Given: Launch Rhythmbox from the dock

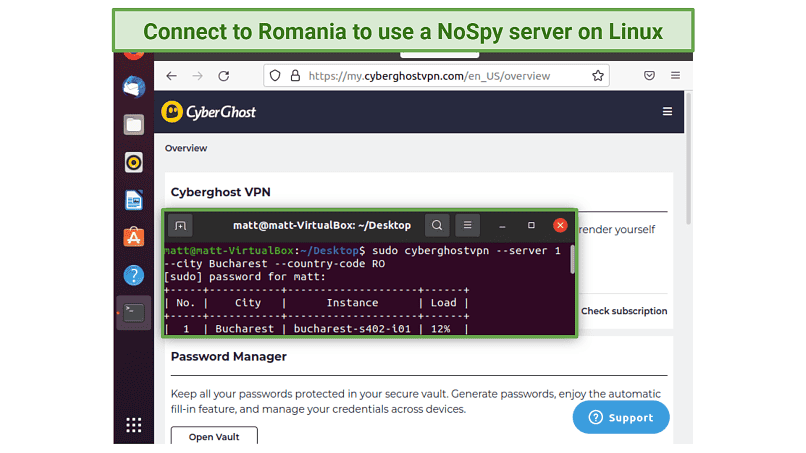Looking at the screenshot, I should pyautogui.click(x=134, y=162).
